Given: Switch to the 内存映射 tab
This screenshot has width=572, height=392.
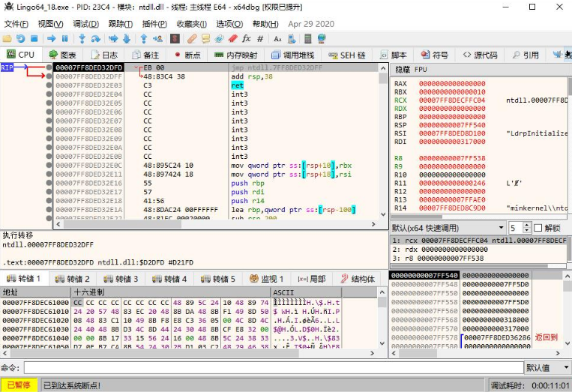Looking at the screenshot, I should (235, 55).
